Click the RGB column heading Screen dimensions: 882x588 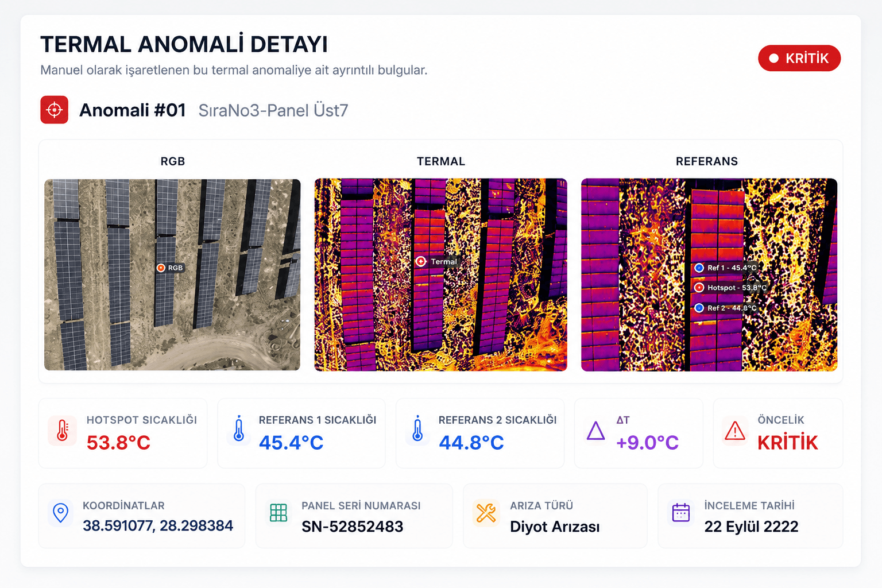click(x=173, y=161)
